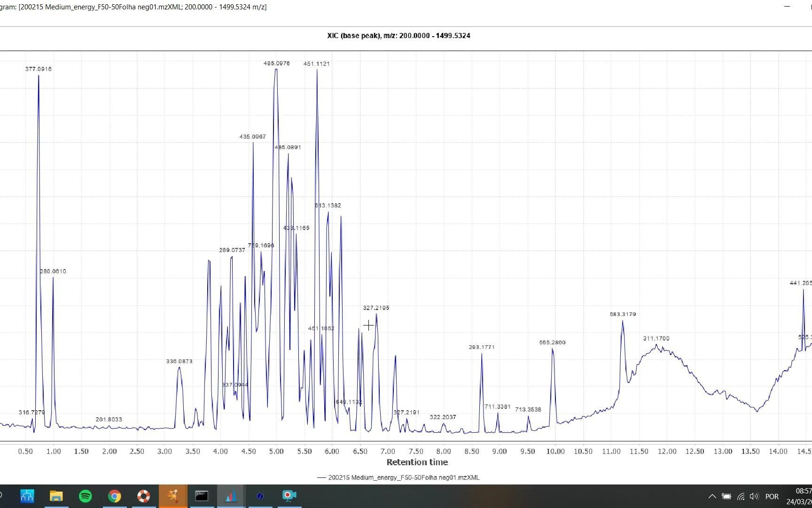Select the active chromatogram viewer taskbar icon
The height and width of the screenshot is (508, 812).
(x=231, y=496)
